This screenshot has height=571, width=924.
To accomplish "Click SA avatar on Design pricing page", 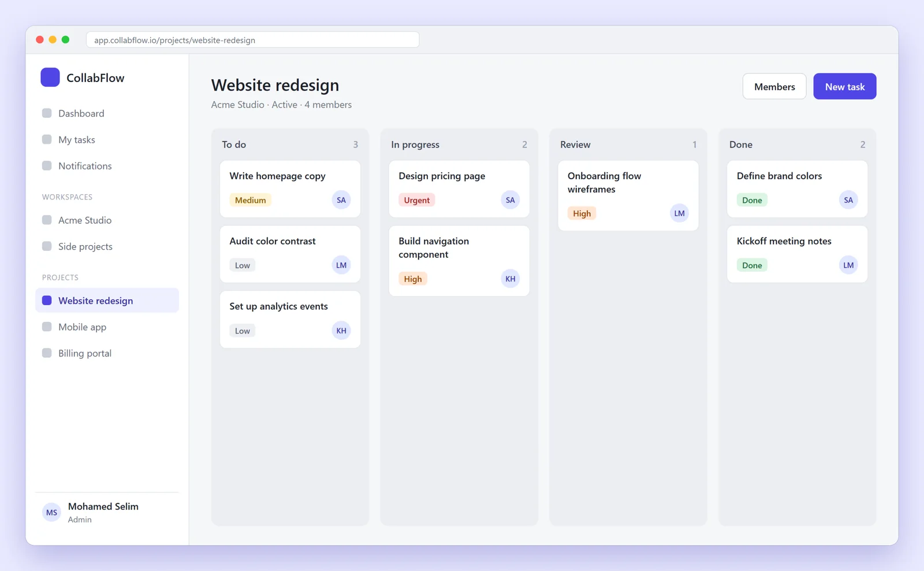I will [511, 200].
